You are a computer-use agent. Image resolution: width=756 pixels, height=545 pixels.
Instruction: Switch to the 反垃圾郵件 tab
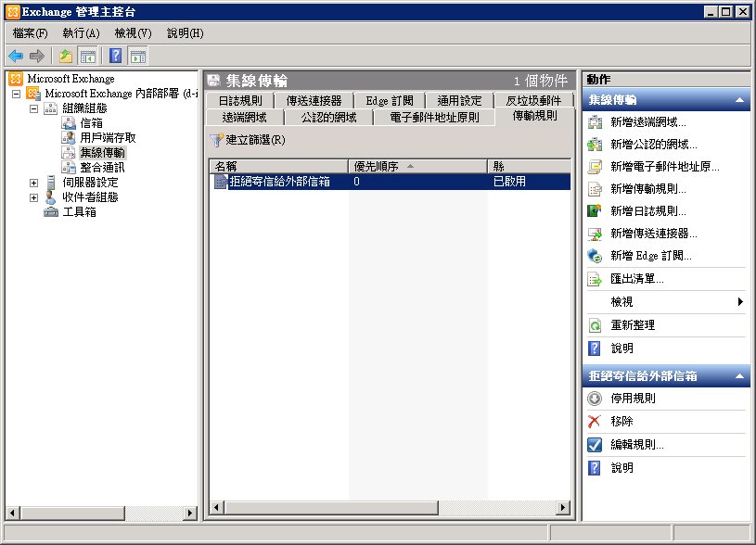coord(533,101)
